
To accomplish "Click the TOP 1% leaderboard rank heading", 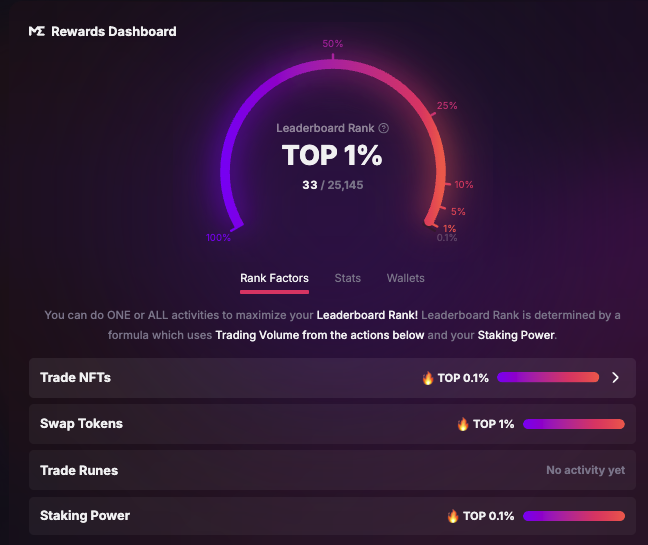I will point(332,155).
